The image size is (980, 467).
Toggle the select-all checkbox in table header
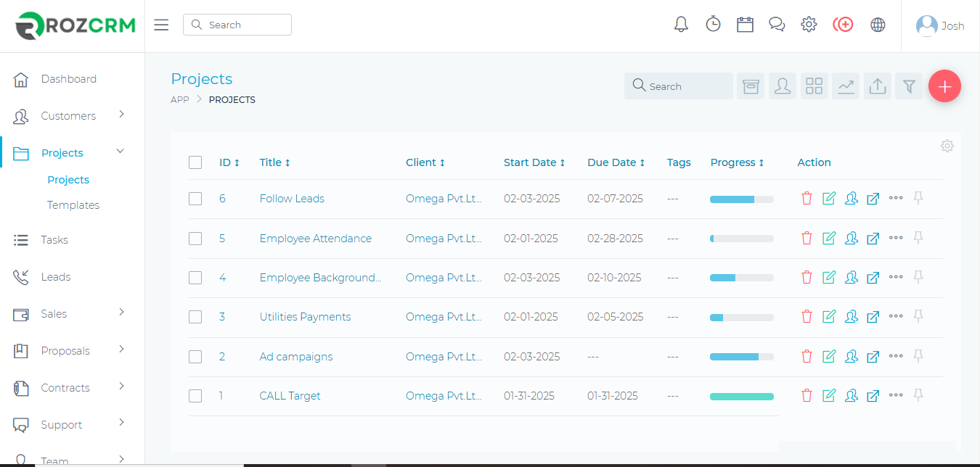[x=195, y=162]
